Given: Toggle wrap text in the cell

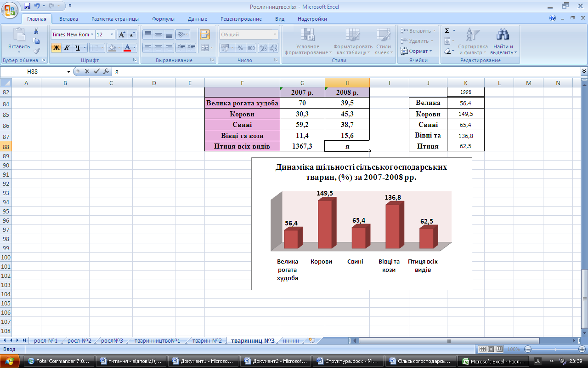Looking at the screenshot, I should click(204, 34).
